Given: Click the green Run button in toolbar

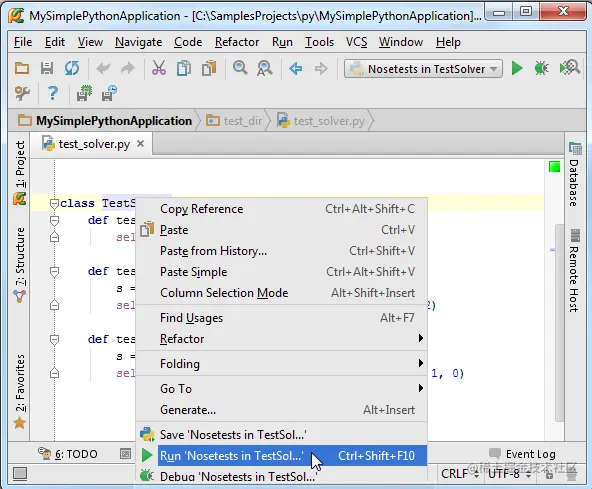Looking at the screenshot, I should tap(517, 69).
